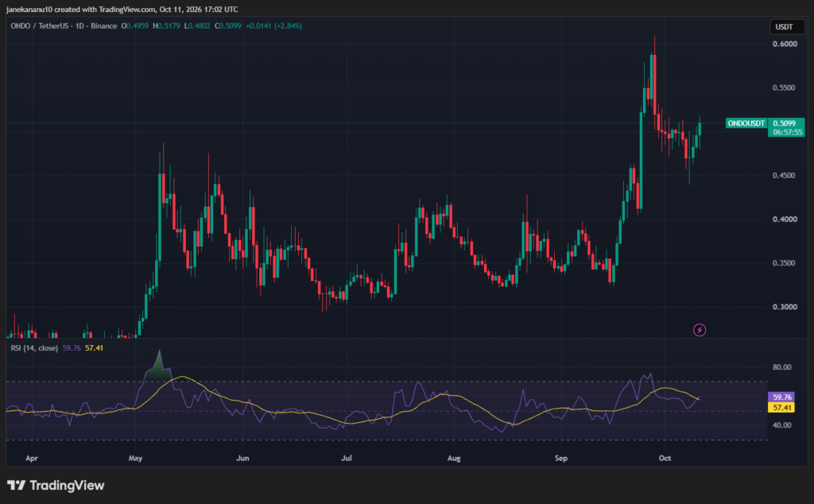814x504 pixels.
Task: Click the 0.4500 price axis label
Action: [x=784, y=176]
